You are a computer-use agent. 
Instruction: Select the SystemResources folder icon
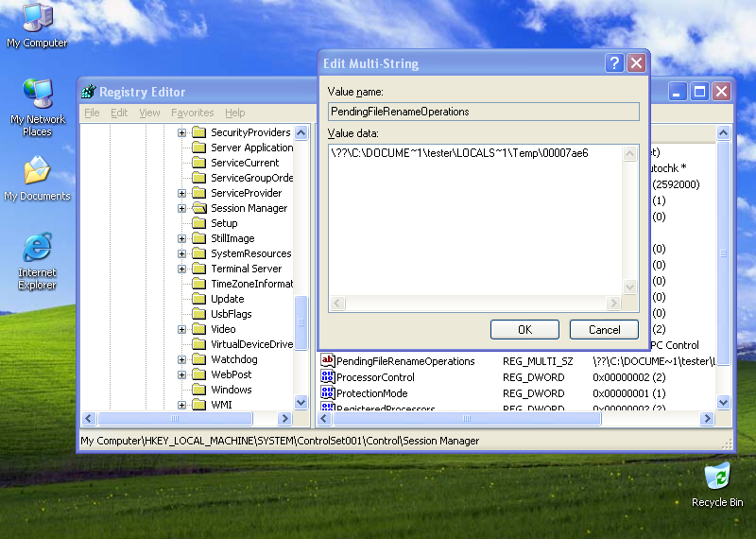click(199, 253)
